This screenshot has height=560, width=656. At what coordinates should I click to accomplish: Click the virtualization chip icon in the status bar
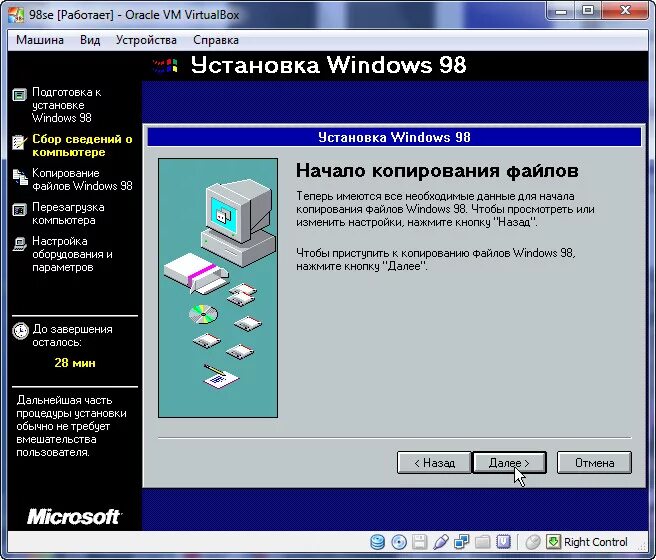[503, 542]
